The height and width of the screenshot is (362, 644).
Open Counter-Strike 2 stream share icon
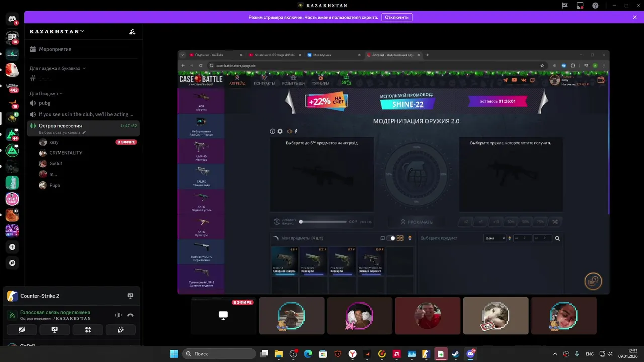point(130,296)
